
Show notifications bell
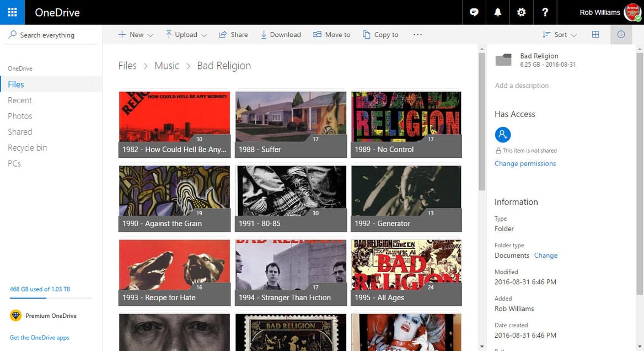point(497,12)
